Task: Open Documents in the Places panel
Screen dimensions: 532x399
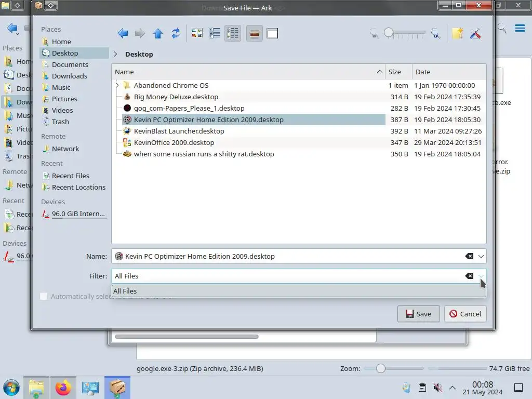Action: point(74,64)
